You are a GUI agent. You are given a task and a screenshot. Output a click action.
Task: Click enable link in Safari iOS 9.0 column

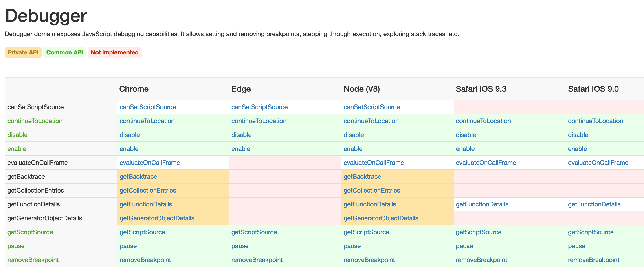click(x=577, y=149)
